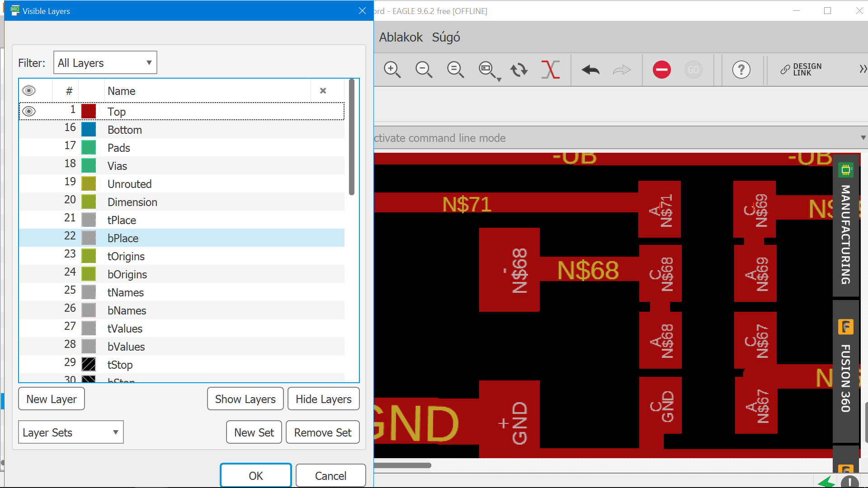This screenshot has width=868, height=488.
Task: Select the tValues layer row
Action: coord(182,328)
